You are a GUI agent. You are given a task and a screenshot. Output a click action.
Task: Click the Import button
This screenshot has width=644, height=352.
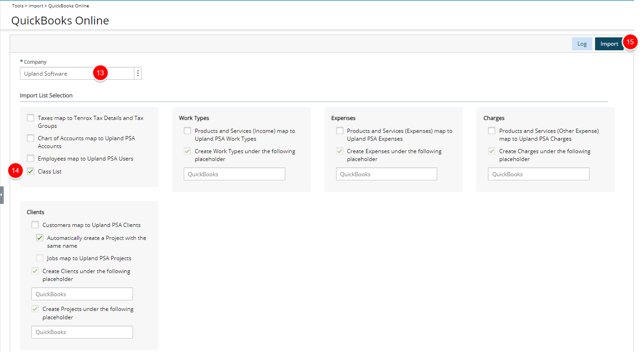coord(609,44)
